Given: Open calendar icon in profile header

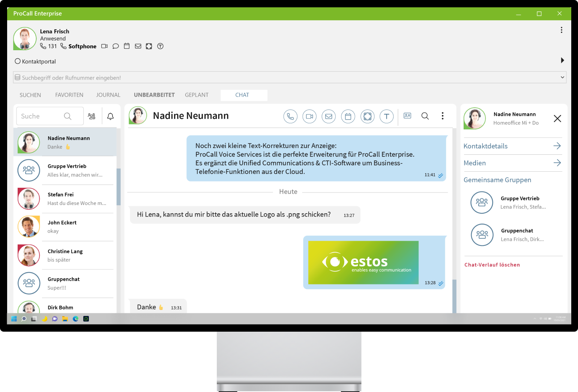Looking at the screenshot, I should [127, 46].
